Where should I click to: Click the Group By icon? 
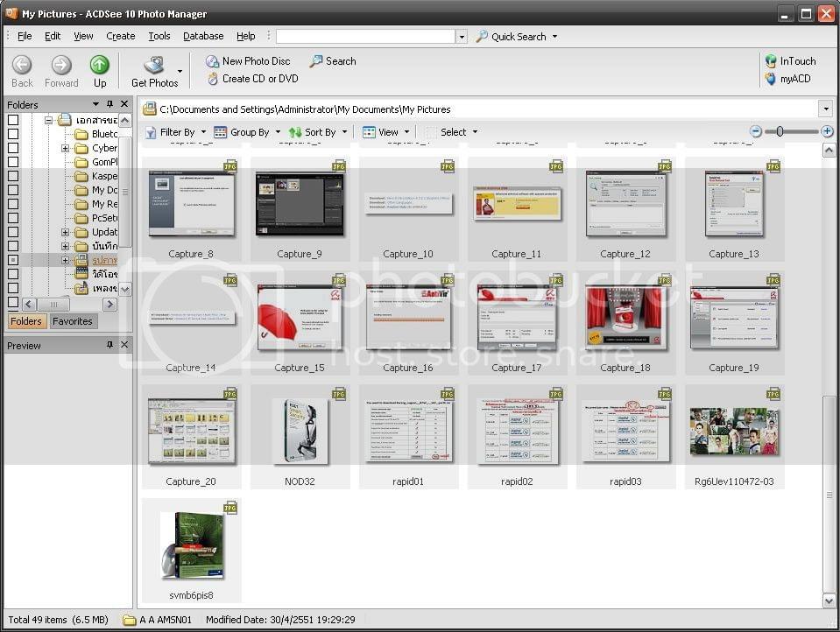tap(220, 132)
